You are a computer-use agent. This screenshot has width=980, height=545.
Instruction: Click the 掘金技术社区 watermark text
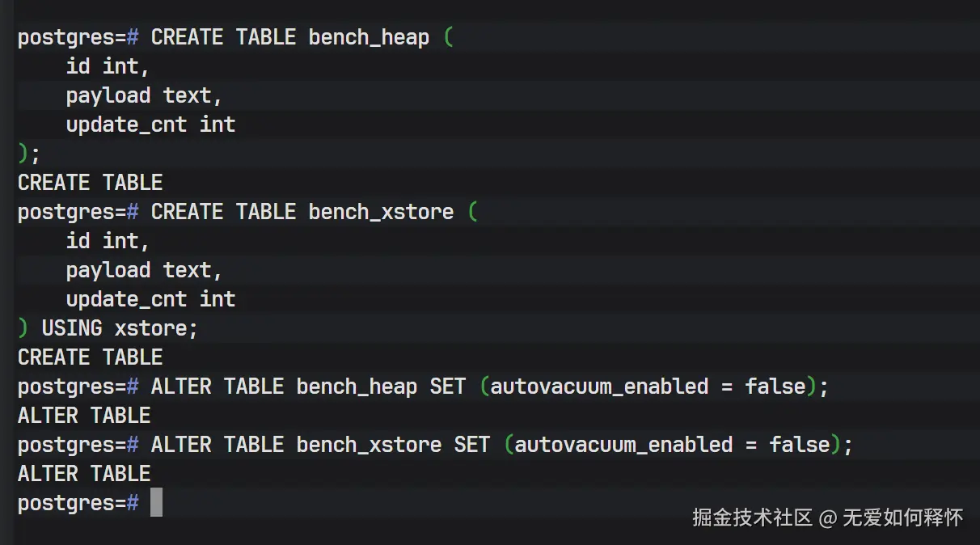[x=752, y=518]
